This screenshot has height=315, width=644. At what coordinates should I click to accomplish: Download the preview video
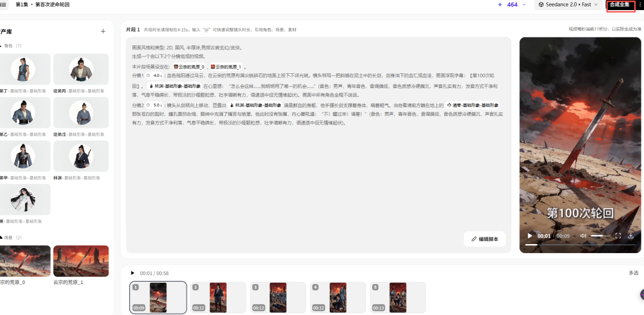(630, 236)
